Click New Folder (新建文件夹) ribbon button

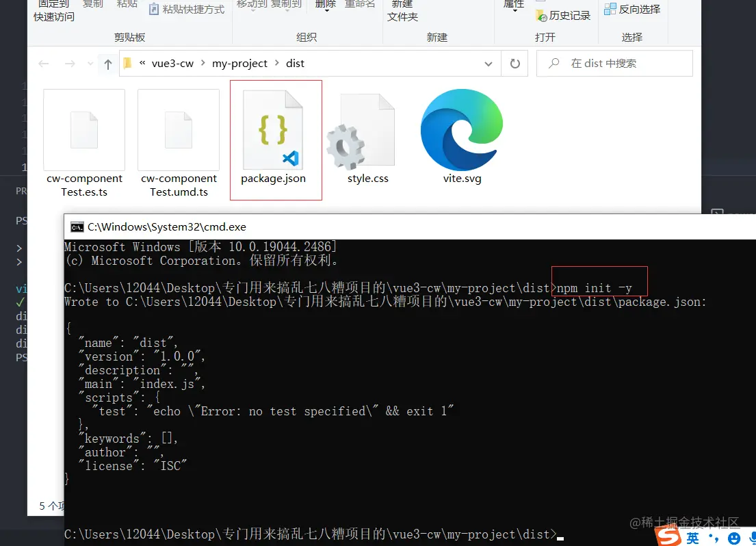402,11
